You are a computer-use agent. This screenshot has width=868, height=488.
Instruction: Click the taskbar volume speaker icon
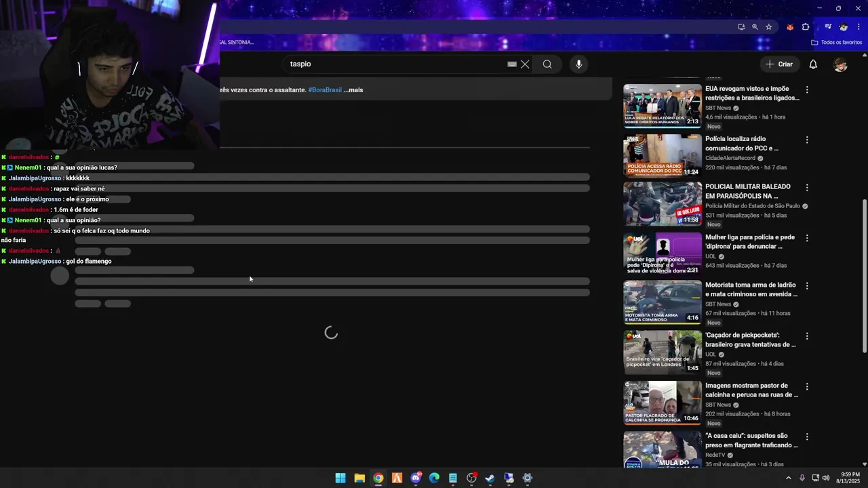point(826,478)
